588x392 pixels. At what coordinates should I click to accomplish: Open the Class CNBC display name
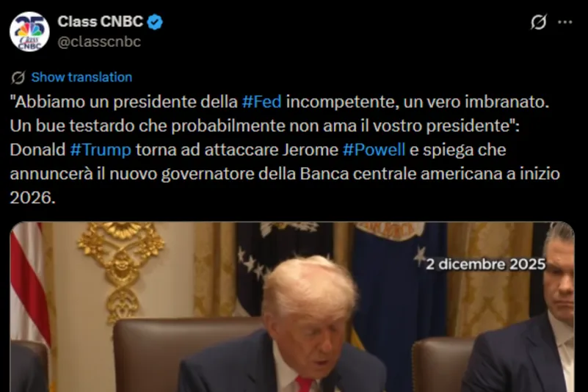(100, 22)
